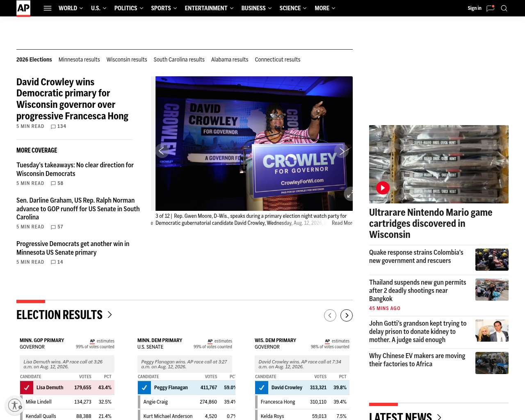Open the Minn. Dem Primary U.S. Senate title
The height and width of the screenshot is (420, 525).
point(160,344)
